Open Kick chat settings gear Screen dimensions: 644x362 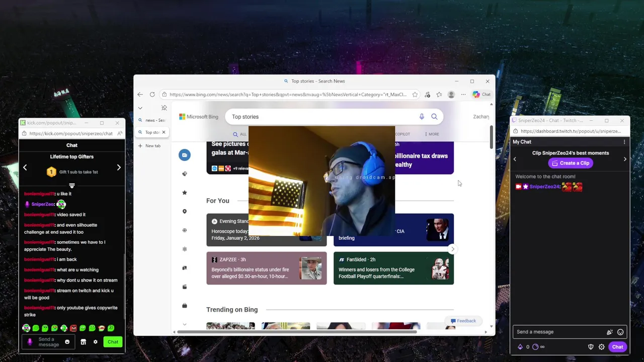(95, 342)
